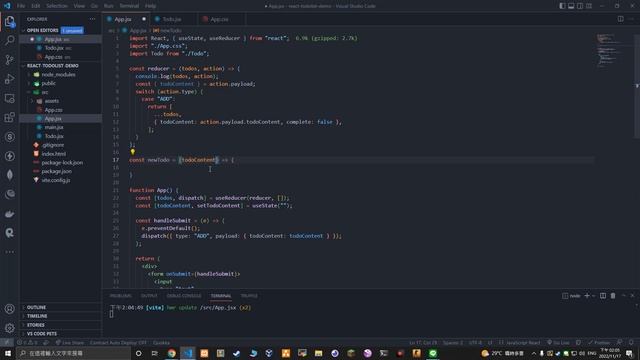Image resolution: width=640 pixels, height=360 pixels.
Task: Open Windows Start menu
Action: (8, 353)
